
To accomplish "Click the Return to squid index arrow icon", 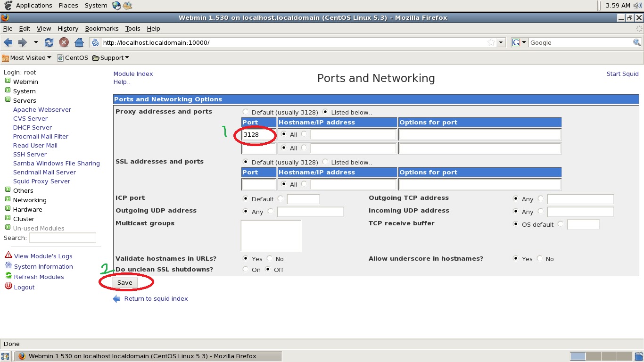I will click(x=116, y=298).
